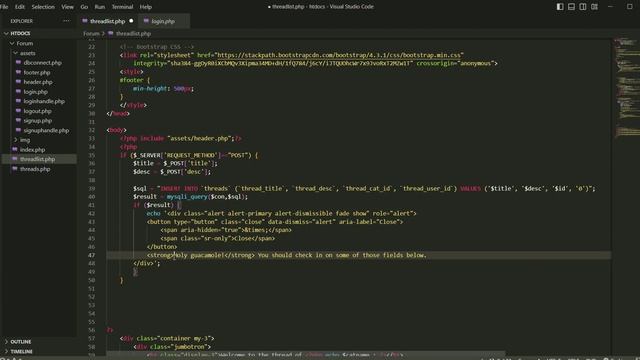This screenshot has height=360, width=640.
Task: Click the horizontal scrollbar under the editor
Action: (x=306, y=353)
